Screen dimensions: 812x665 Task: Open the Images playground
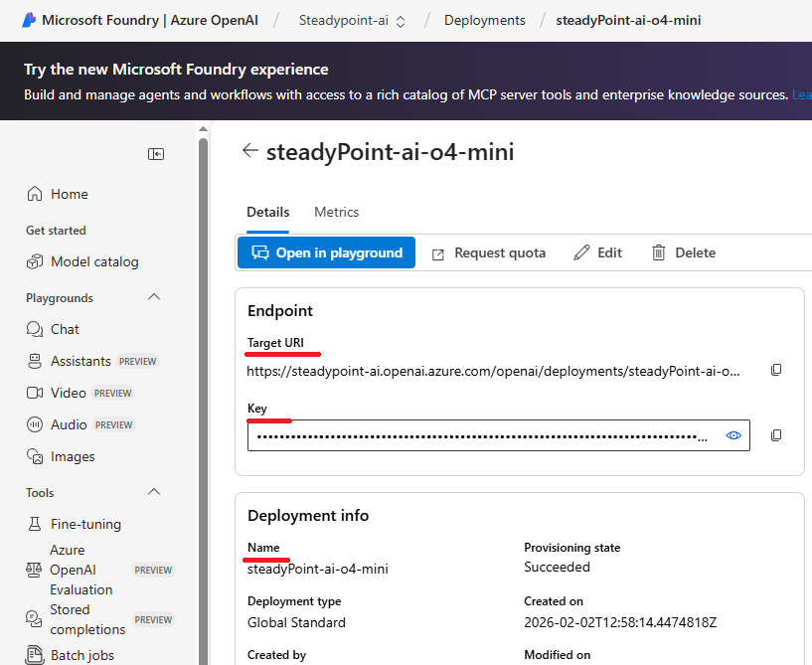coord(73,456)
